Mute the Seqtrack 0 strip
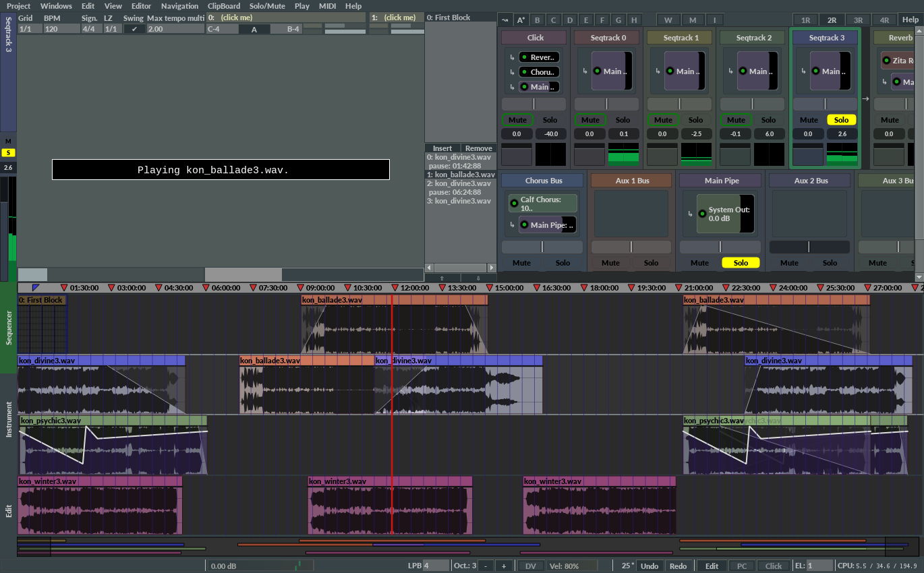The image size is (924, 573). pyautogui.click(x=590, y=120)
